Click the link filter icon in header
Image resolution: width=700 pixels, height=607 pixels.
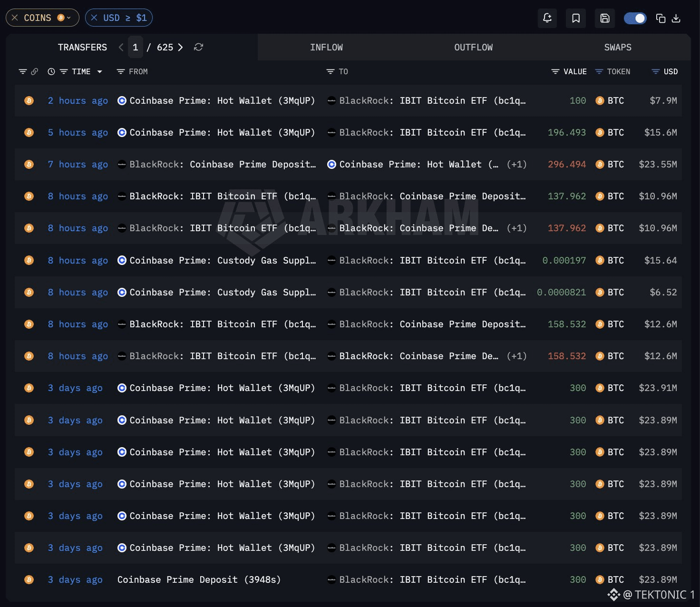[x=34, y=71]
